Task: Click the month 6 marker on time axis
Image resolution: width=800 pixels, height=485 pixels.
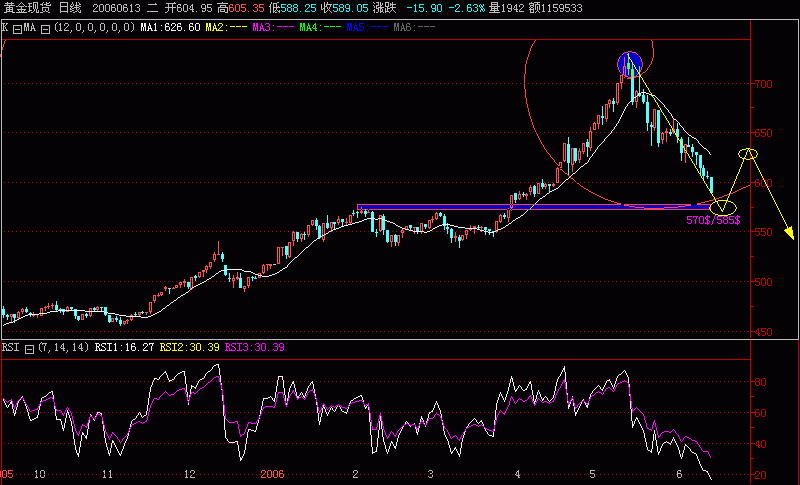Action: point(679,474)
